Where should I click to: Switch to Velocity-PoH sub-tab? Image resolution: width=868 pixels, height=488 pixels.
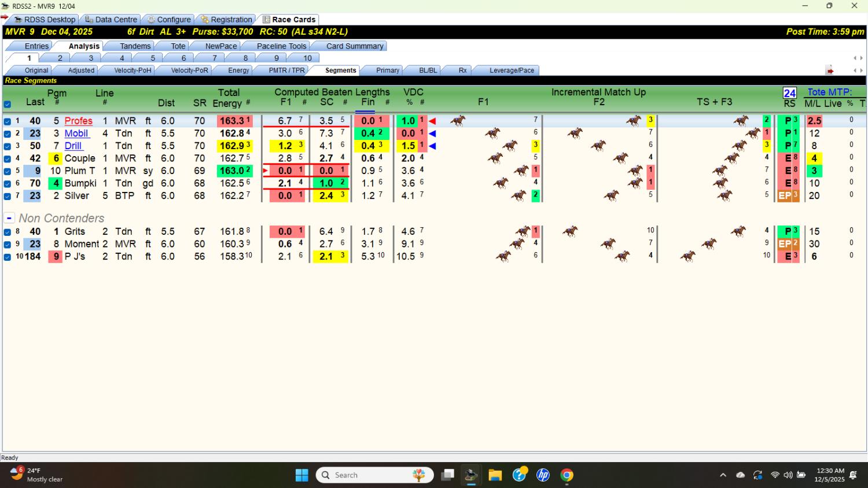(x=133, y=71)
